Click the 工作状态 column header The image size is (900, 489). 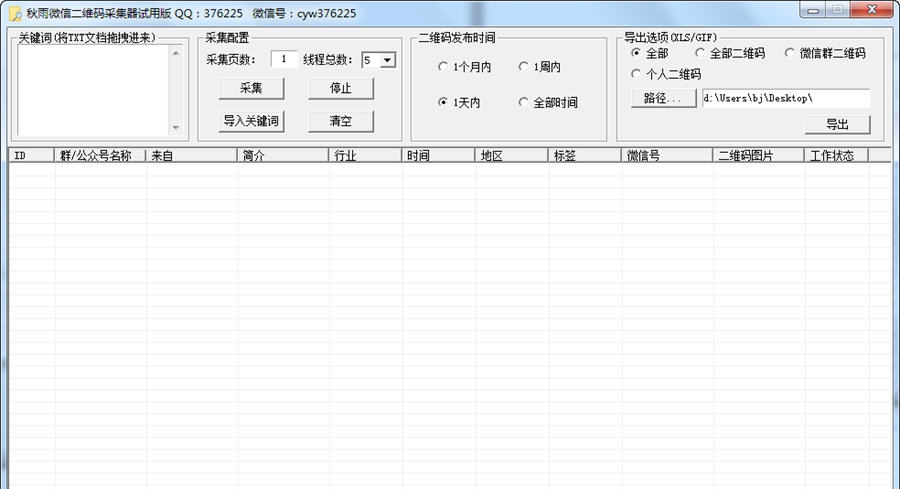click(x=836, y=155)
